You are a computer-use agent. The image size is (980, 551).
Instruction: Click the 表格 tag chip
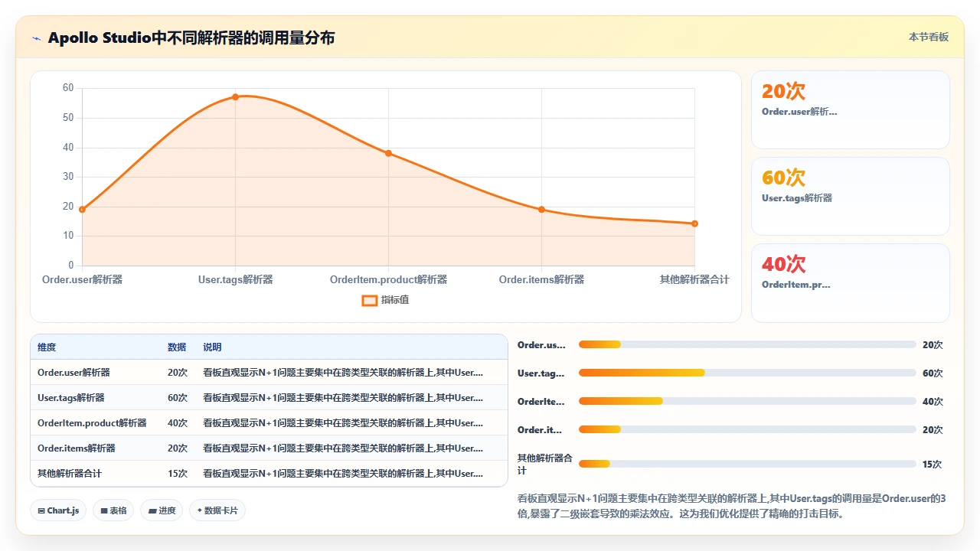113,510
